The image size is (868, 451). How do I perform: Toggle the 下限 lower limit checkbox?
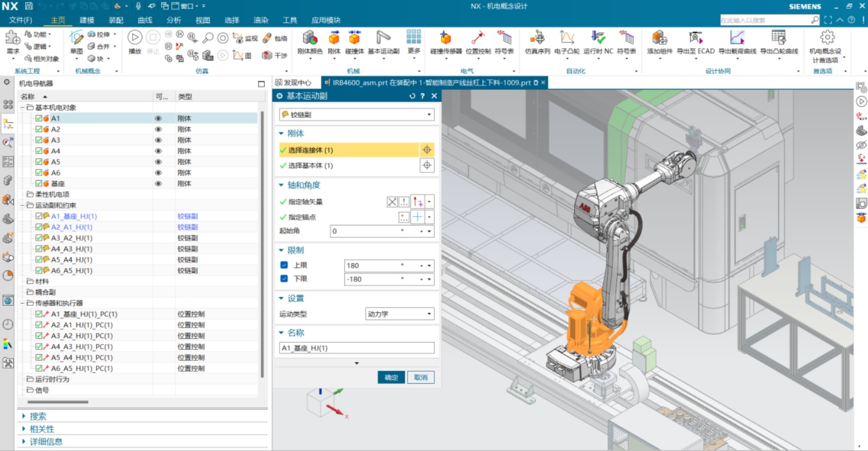coord(284,279)
